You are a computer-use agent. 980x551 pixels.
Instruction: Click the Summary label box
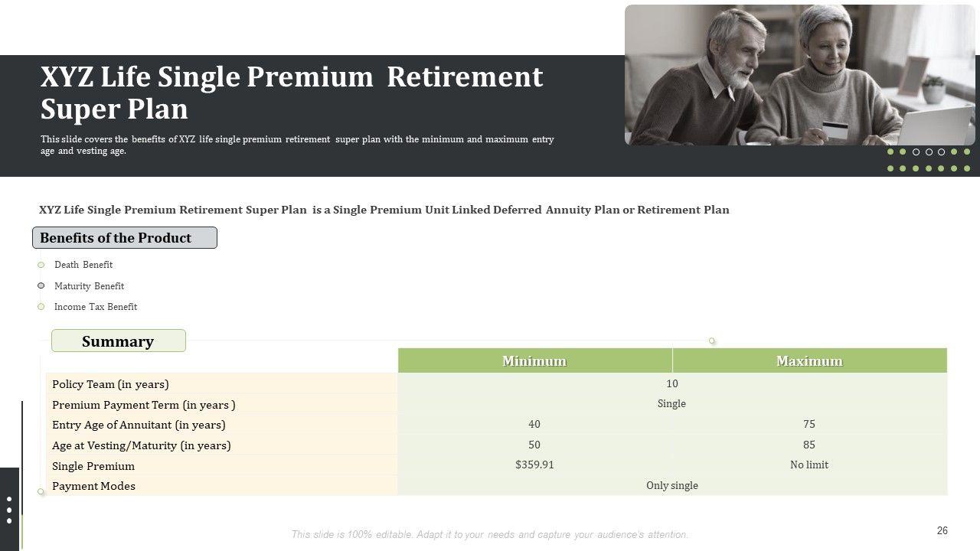[119, 341]
